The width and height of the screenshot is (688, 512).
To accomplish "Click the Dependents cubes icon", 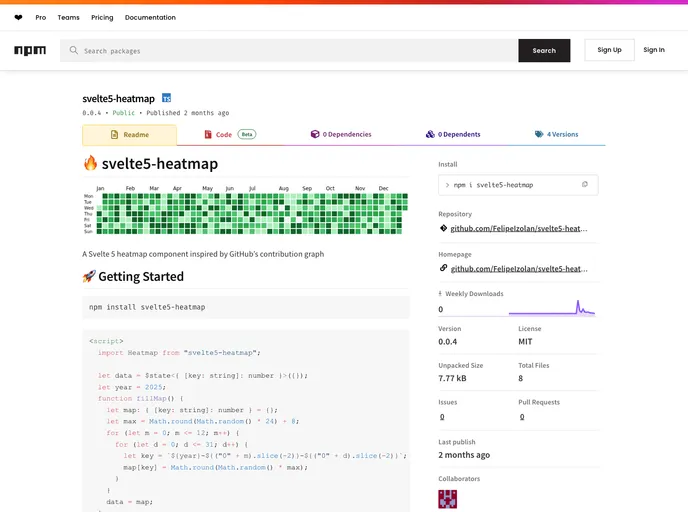I will [430, 134].
